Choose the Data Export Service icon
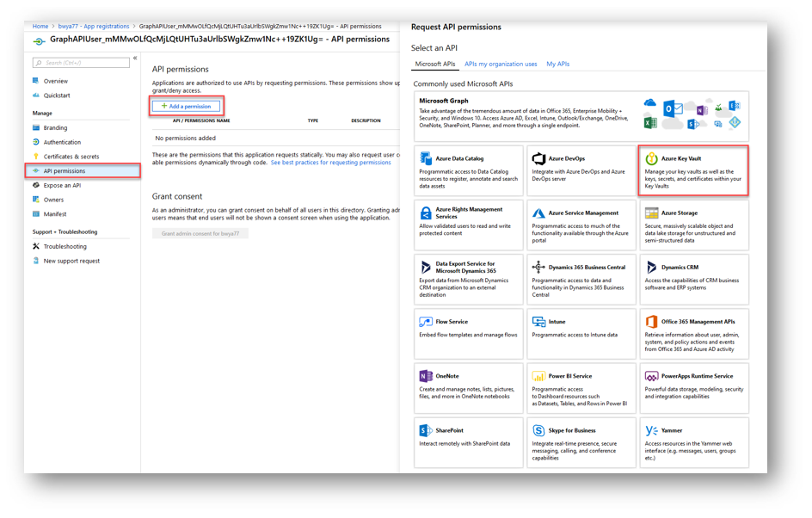 pos(426,268)
